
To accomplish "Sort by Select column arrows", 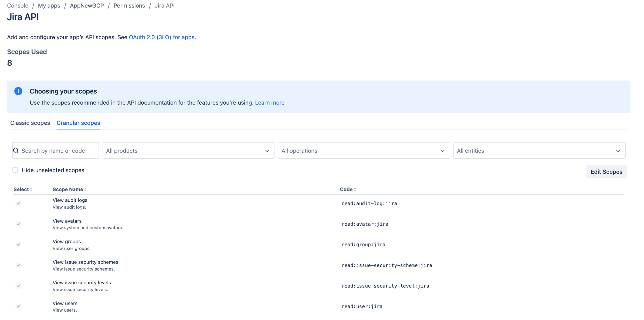I will [31, 189].
